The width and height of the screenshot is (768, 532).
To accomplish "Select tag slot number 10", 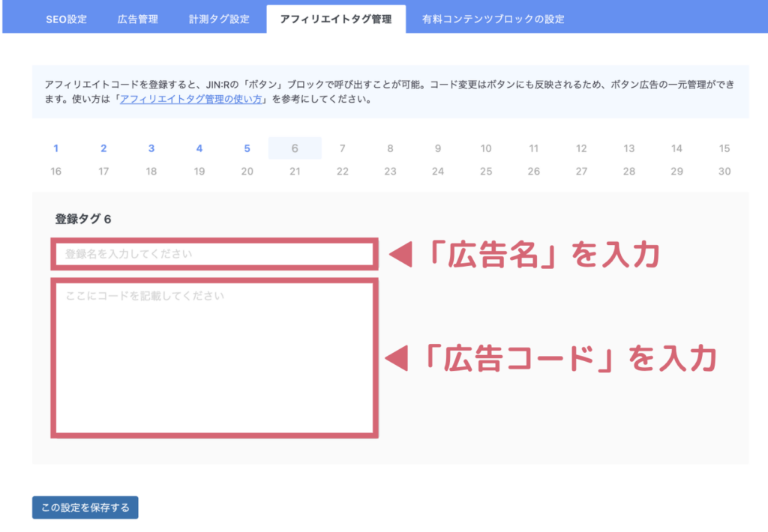I will pos(486,148).
